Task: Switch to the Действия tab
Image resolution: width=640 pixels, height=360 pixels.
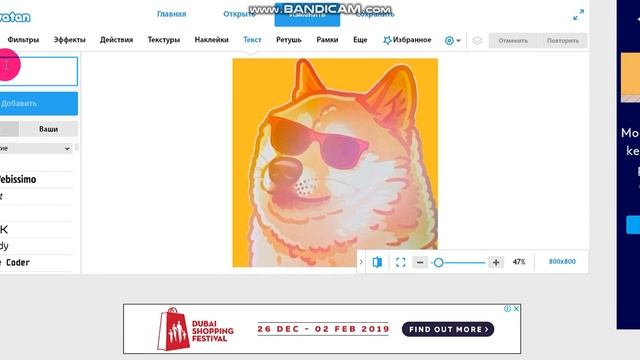Action: click(116, 40)
